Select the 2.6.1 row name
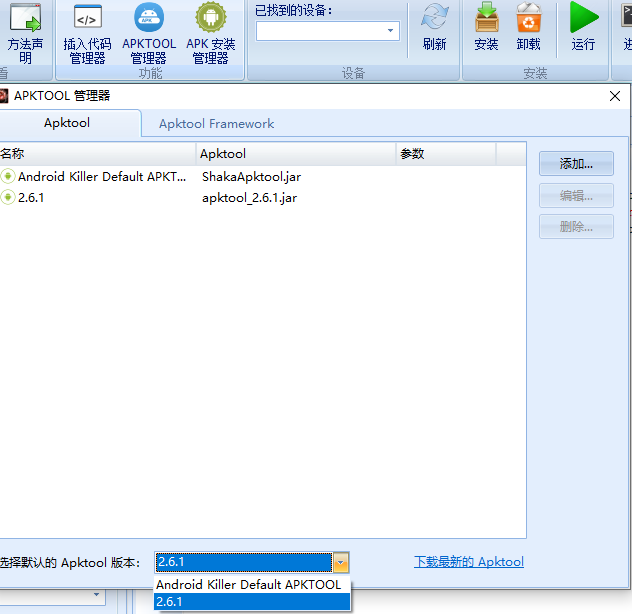The width and height of the screenshot is (632, 614). (31, 198)
